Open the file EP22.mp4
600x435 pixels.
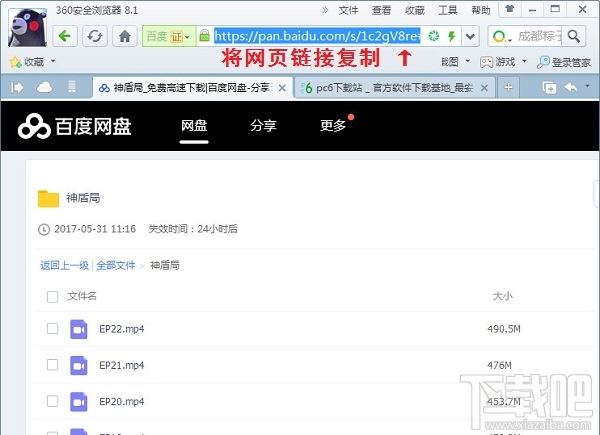pyautogui.click(x=122, y=329)
